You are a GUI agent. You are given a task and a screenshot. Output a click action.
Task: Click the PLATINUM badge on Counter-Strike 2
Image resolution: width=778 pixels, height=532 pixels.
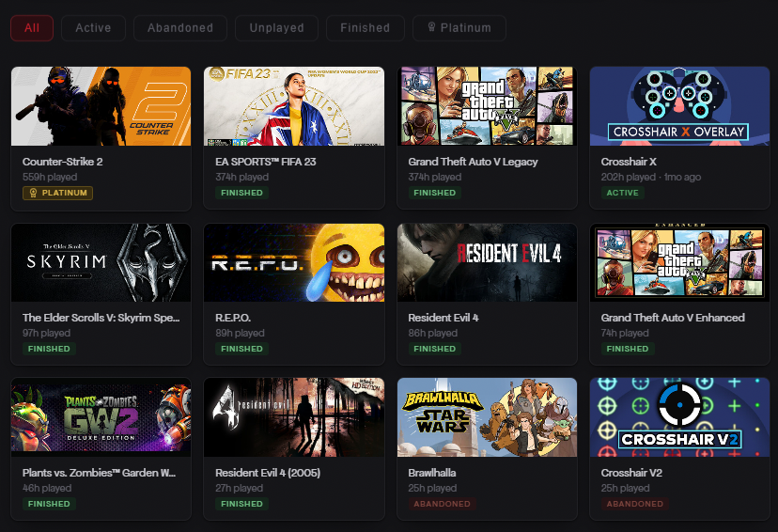(x=57, y=193)
